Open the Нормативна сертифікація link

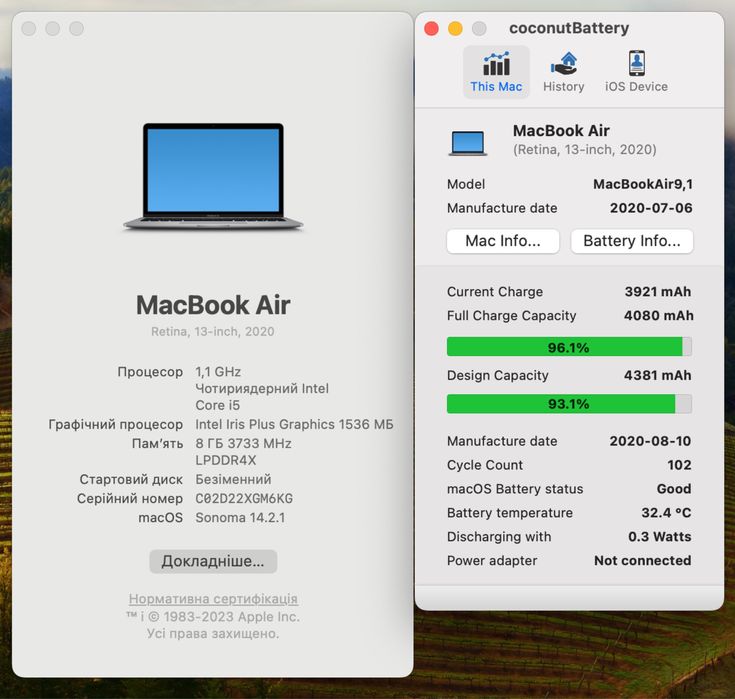click(x=213, y=599)
